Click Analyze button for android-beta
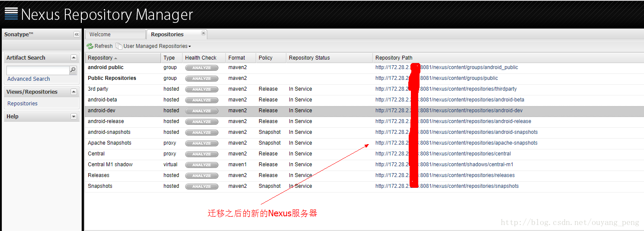The width and height of the screenshot is (644, 231). point(202,100)
